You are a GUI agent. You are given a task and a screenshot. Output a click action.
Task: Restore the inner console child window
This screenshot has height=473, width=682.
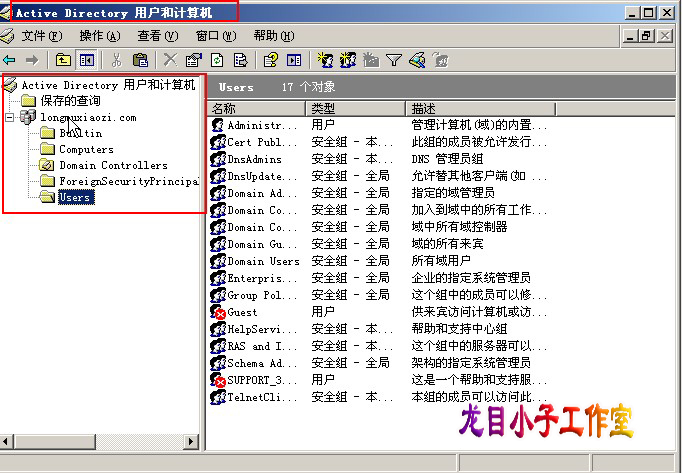point(646,36)
